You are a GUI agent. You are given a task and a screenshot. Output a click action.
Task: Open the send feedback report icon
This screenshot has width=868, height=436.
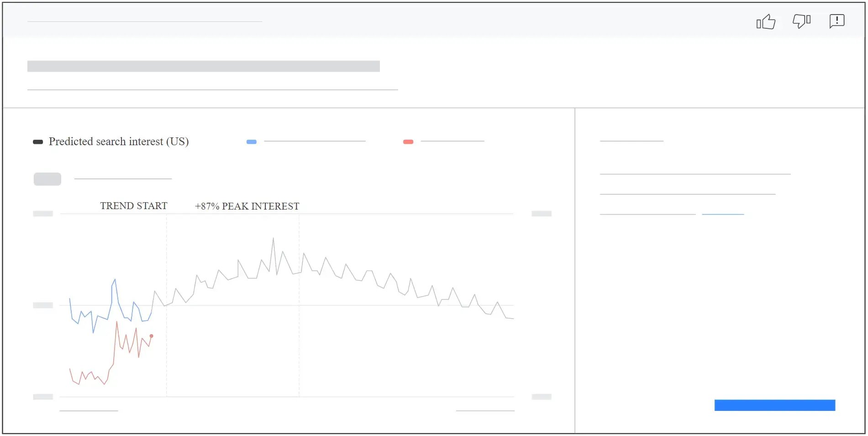837,21
